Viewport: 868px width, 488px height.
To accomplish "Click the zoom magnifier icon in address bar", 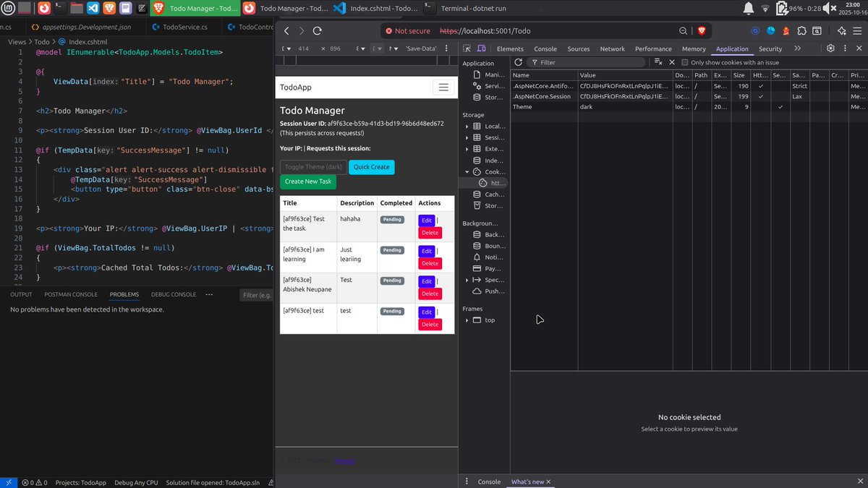I will [684, 31].
